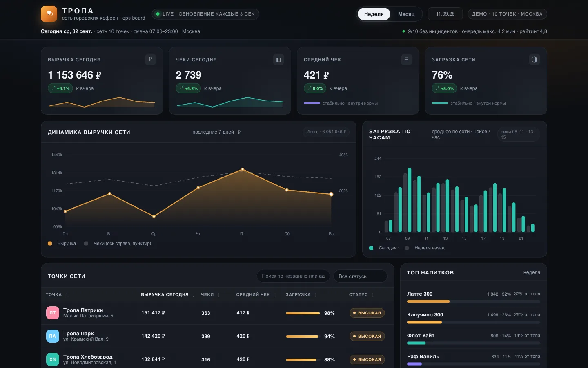This screenshot has width=588, height=368.
Task: Click the teal sparkline in Чеки сегодня card
Action: click(x=230, y=102)
